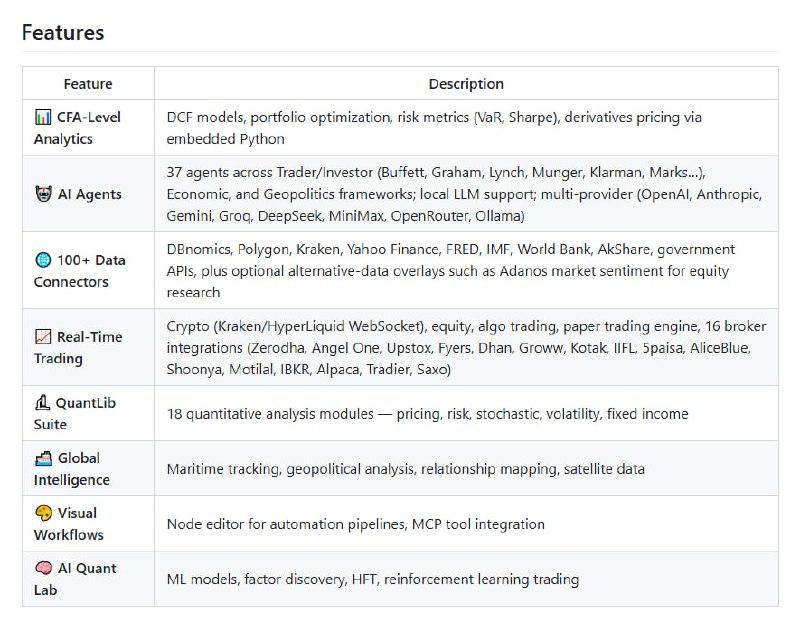Click the globe icon beside 100+ Data Connectors

click(x=43, y=260)
